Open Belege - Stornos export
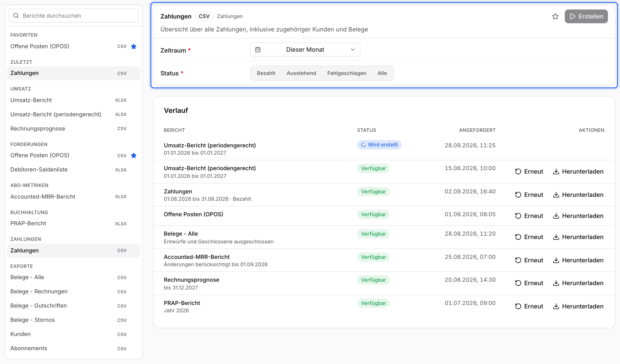The width and height of the screenshot is (620, 364). pyautogui.click(x=74, y=320)
